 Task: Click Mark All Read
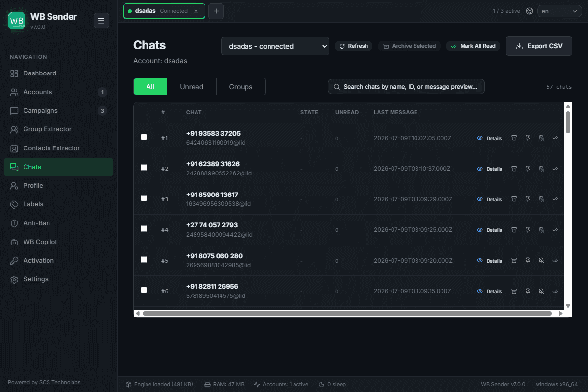[x=473, y=46]
